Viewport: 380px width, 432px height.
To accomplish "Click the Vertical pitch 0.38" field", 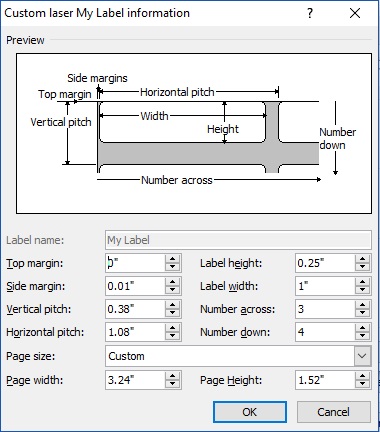I will 135,309.
